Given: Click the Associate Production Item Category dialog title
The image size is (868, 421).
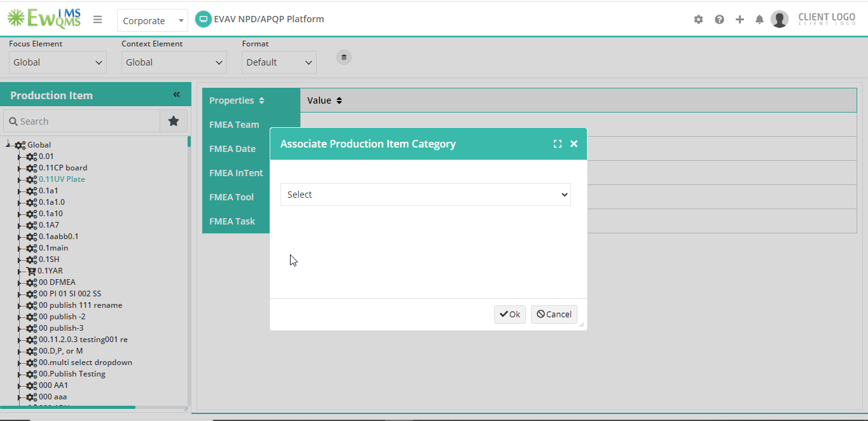Looking at the screenshot, I should (x=368, y=144).
